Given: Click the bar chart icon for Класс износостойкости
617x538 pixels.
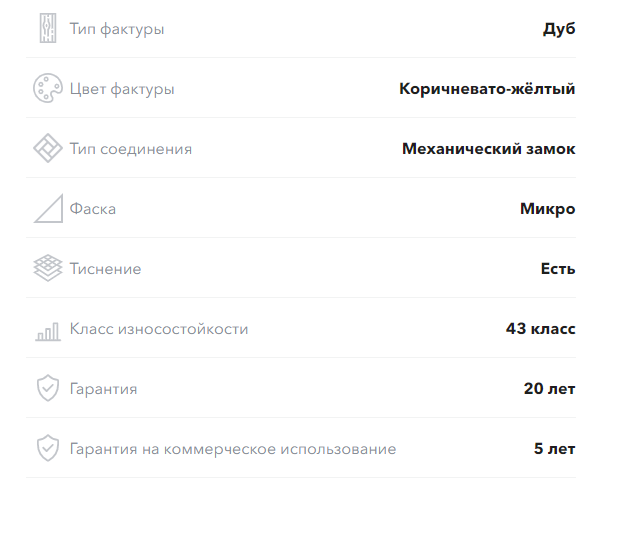Looking at the screenshot, I should [x=48, y=331].
